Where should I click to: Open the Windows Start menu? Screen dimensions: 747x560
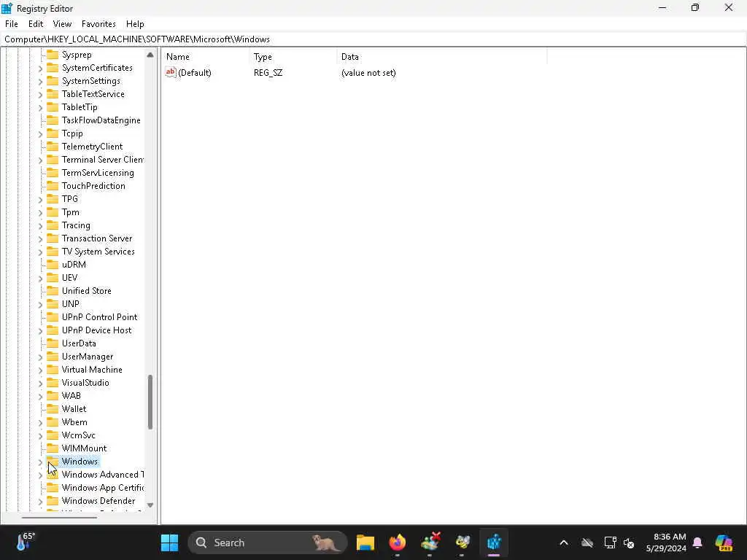pyautogui.click(x=169, y=542)
